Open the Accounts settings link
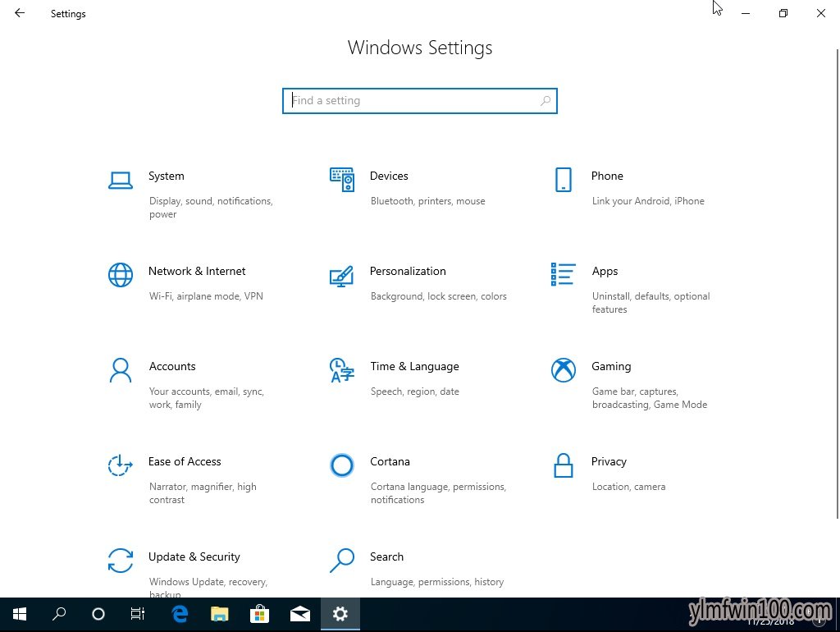 pos(172,367)
